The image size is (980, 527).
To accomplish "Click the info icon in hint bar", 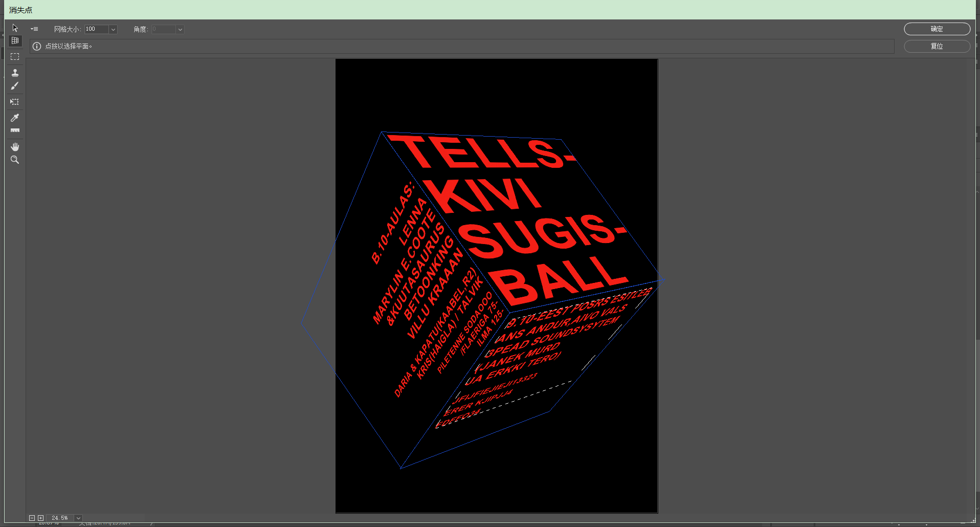I will click(x=37, y=46).
